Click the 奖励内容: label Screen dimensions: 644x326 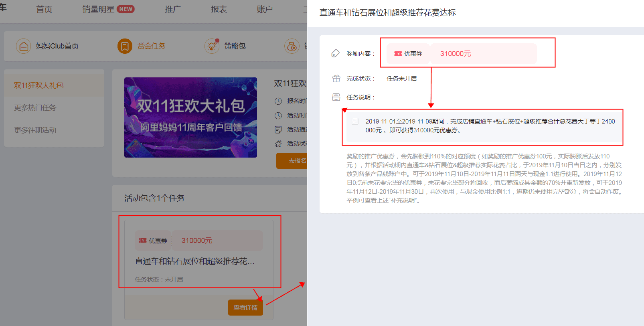point(361,53)
